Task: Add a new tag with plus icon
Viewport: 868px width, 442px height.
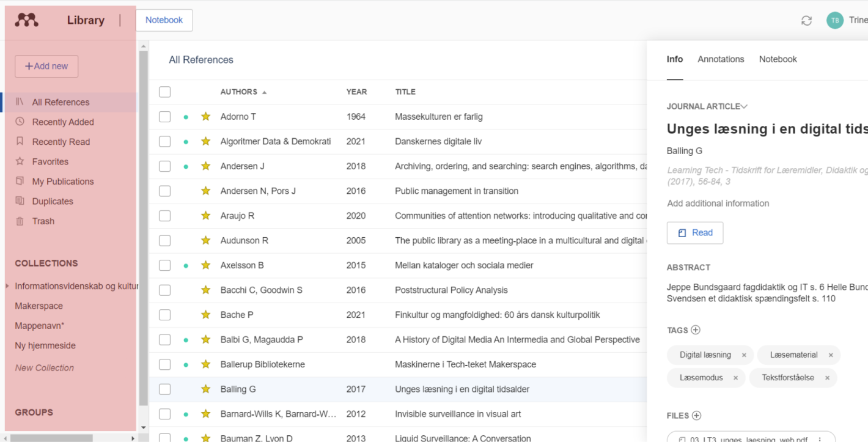Action: click(696, 330)
